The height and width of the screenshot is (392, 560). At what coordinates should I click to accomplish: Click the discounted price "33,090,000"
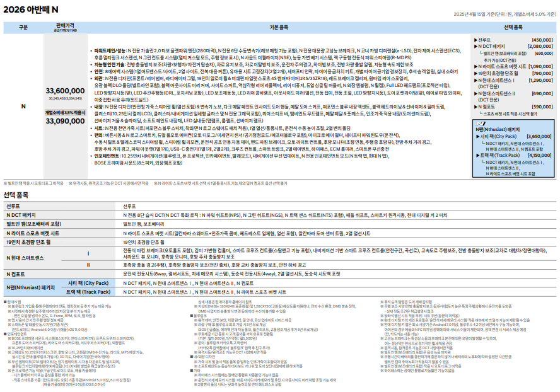coord(65,121)
